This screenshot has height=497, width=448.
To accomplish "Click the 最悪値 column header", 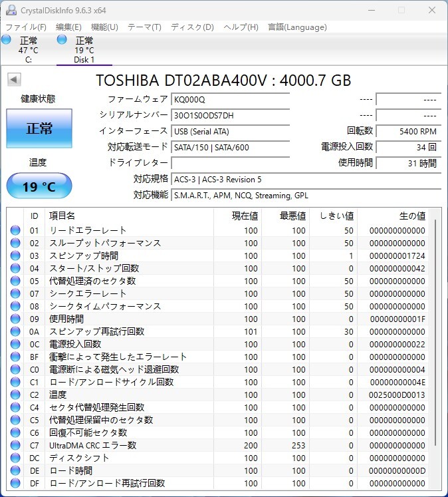I will point(285,216).
